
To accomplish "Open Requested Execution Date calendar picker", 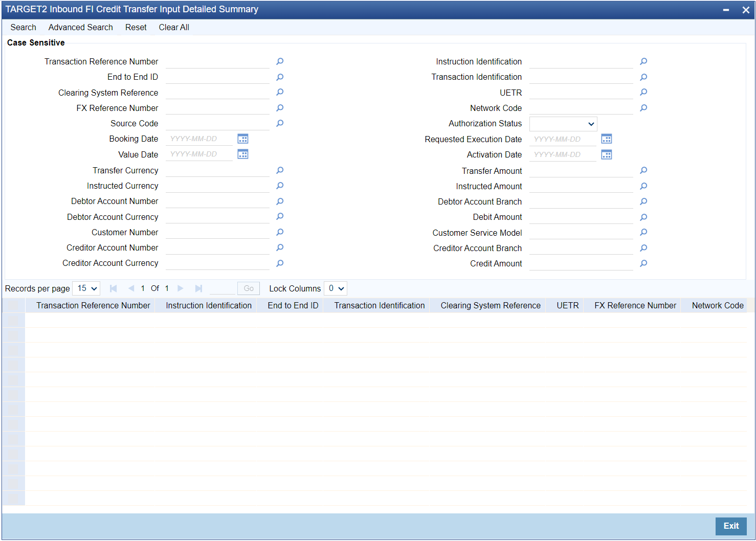I will click(607, 139).
